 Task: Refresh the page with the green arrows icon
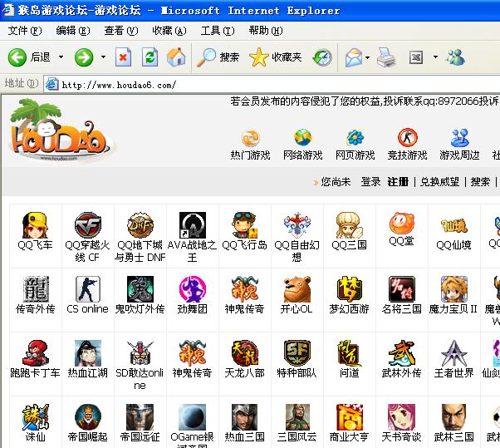pyautogui.click(x=150, y=57)
